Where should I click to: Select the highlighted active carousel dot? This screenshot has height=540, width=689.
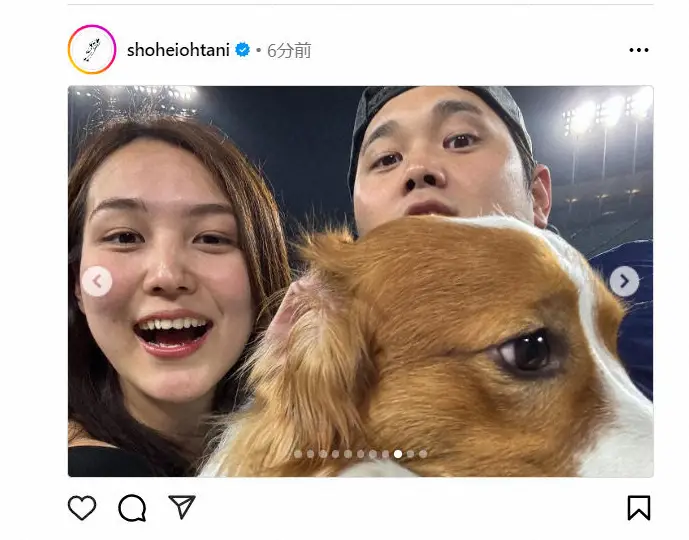click(398, 454)
